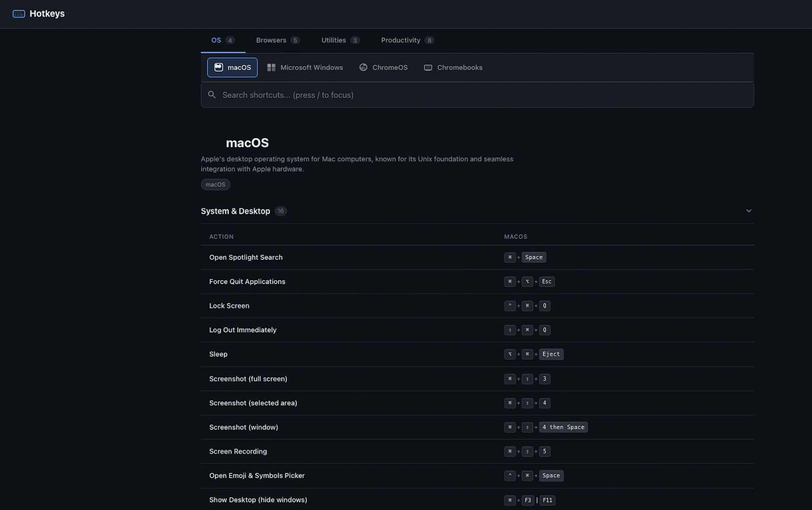Image resolution: width=812 pixels, height=510 pixels.
Task: Select the macOS platform button
Action: tap(232, 67)
